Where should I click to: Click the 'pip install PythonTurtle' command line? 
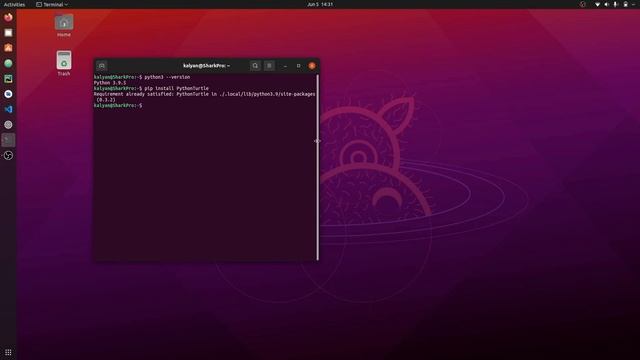point(151,89)
